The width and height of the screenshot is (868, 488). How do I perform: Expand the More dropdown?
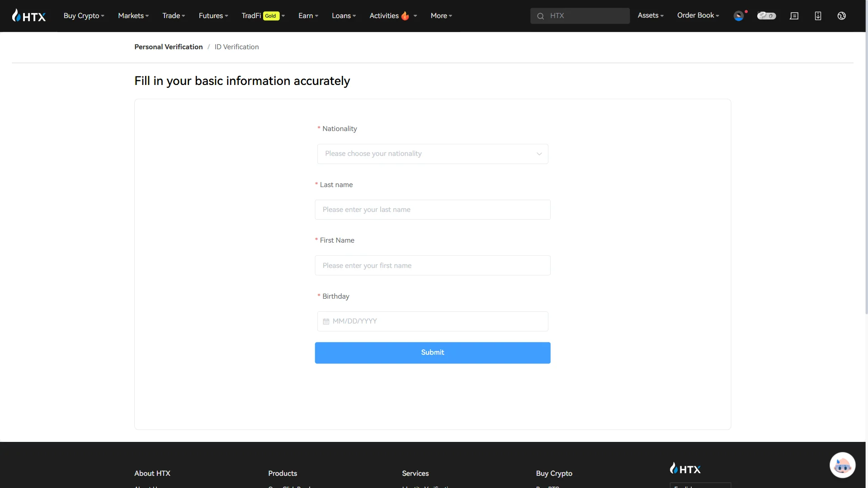pyautogui.click(x=441, y=16)
